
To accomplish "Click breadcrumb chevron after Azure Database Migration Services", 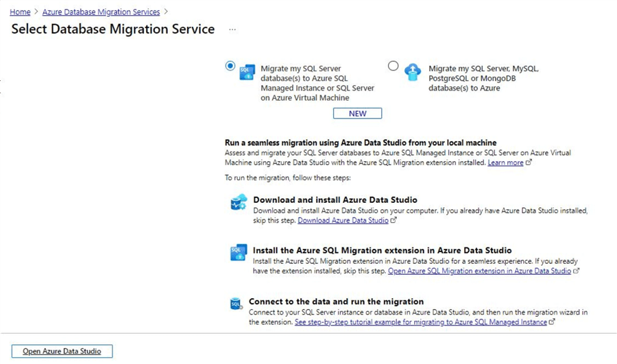I will [166, 12].
